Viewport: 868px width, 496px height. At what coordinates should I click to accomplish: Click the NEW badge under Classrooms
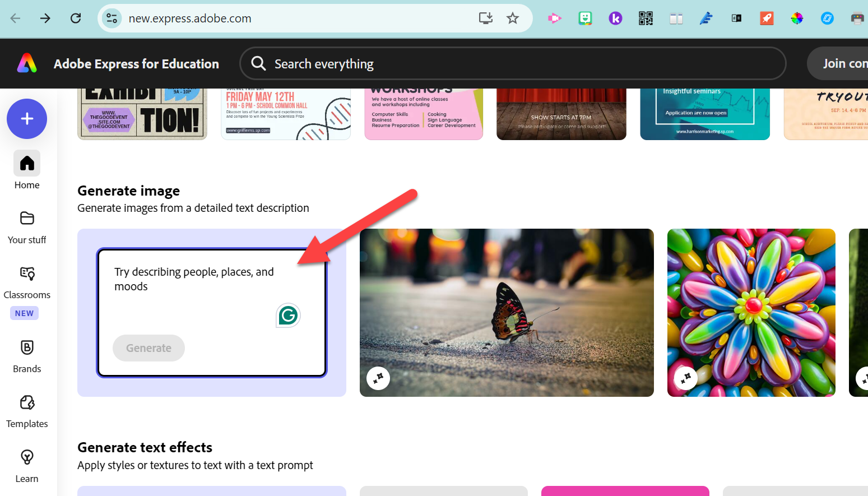coord(24,313)
